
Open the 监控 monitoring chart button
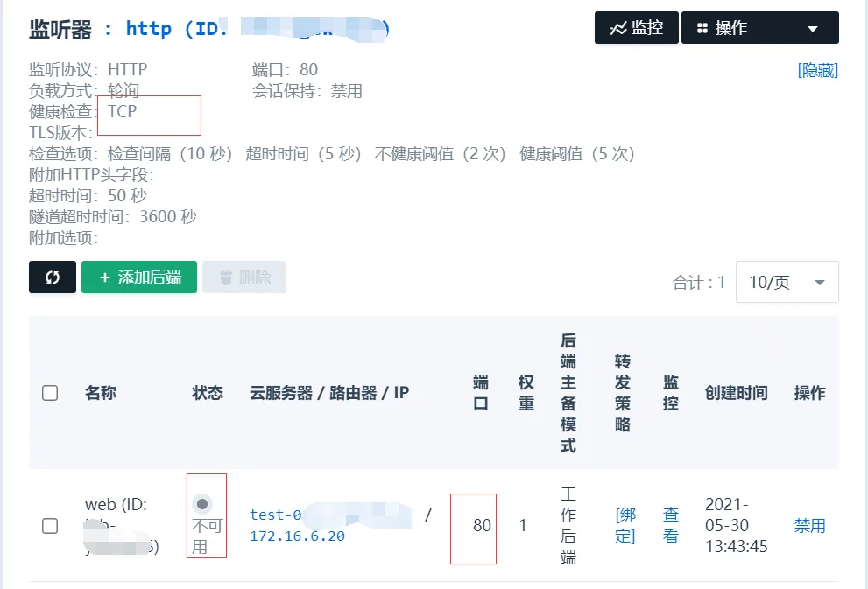(x=637, y=28)
